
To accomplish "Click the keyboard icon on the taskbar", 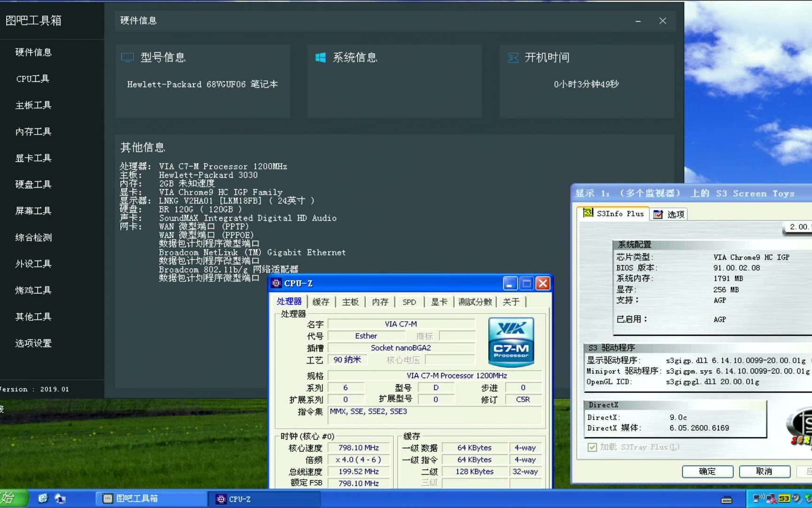I will (726, 499).
